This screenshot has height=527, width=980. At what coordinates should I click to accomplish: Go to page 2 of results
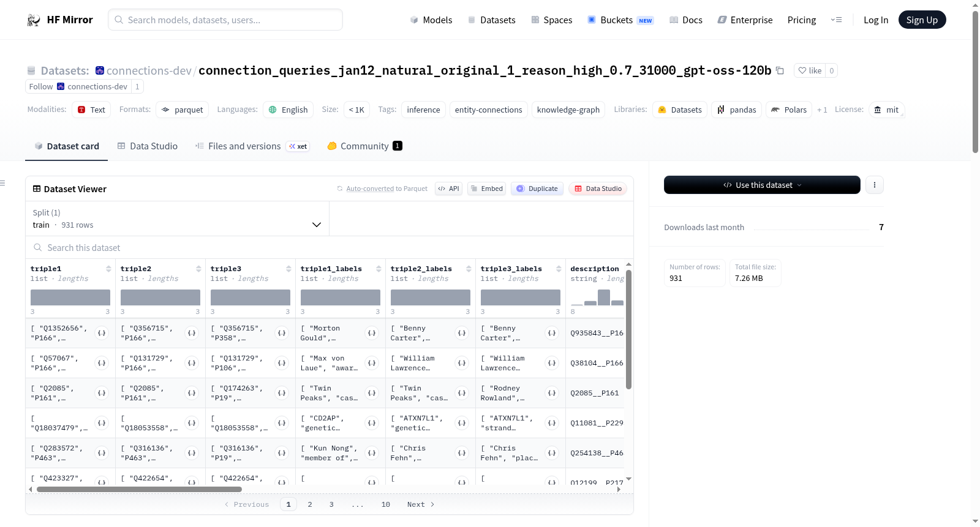310,504
